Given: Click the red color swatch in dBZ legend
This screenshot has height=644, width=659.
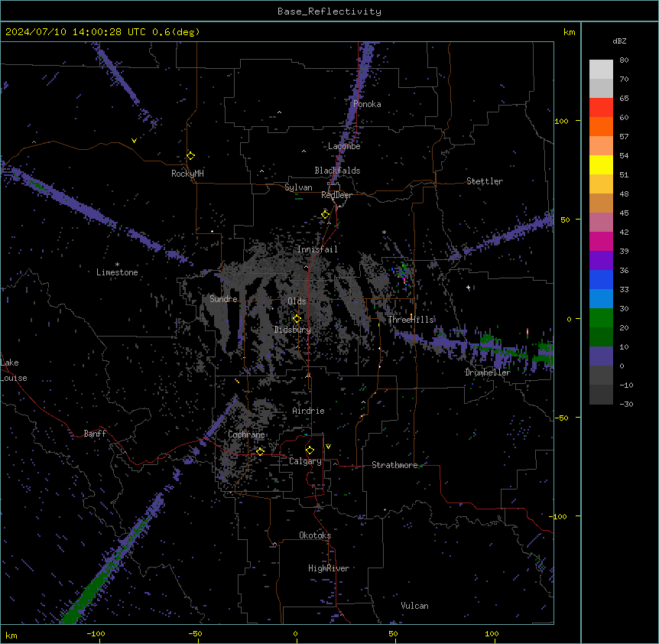Looking at the screenshot, I should (x=601, y=108).
